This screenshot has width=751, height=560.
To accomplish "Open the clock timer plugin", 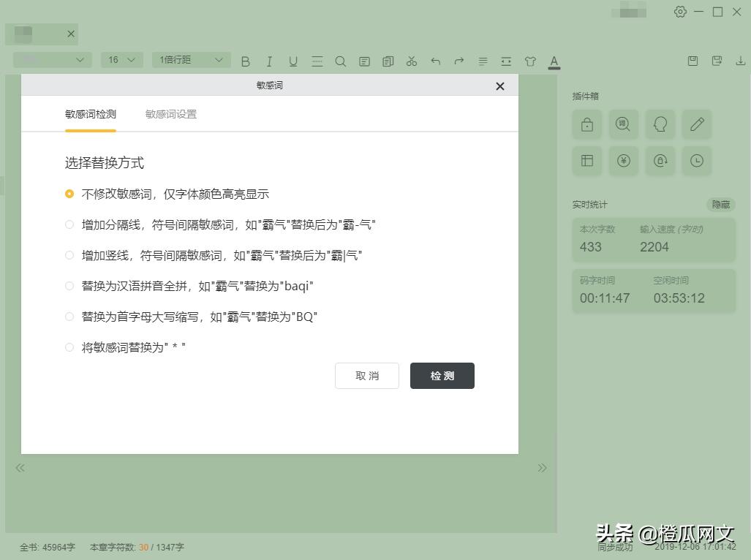I will 696,161.
